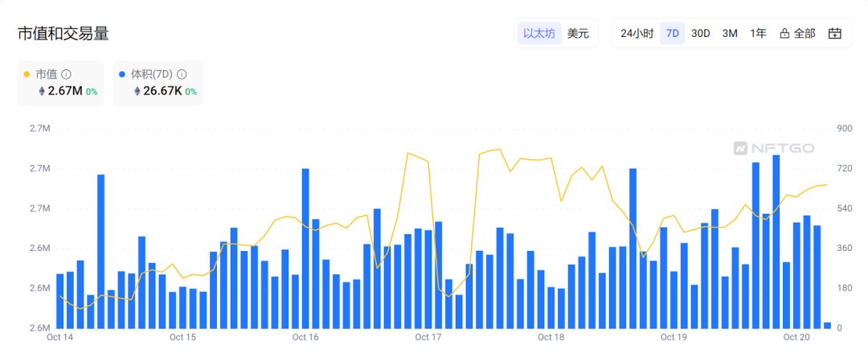Select the 24小时 time range
This screenshot has height=358, width=868.
[637, 33]
